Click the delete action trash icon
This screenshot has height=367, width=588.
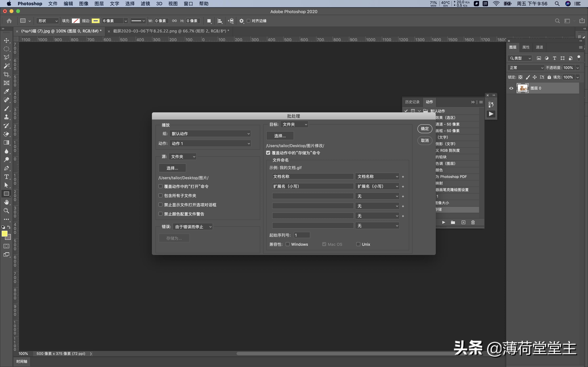point(473,222)
